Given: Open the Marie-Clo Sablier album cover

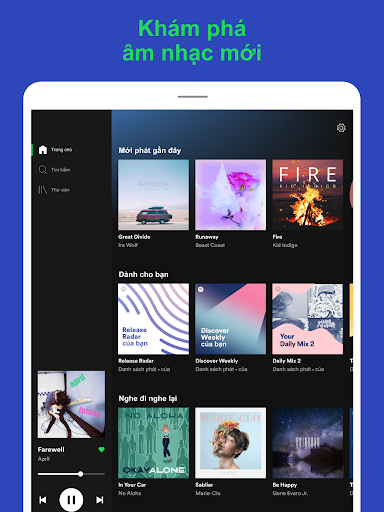Looking at the screenshot, I should 231,443.
